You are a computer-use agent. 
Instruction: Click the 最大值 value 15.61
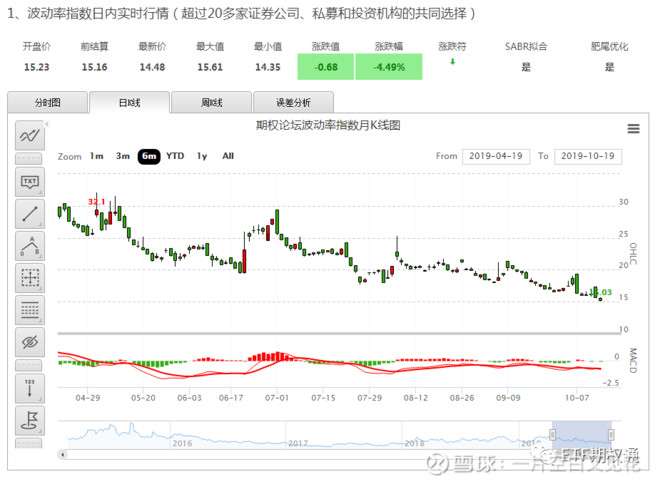point(210,67)
